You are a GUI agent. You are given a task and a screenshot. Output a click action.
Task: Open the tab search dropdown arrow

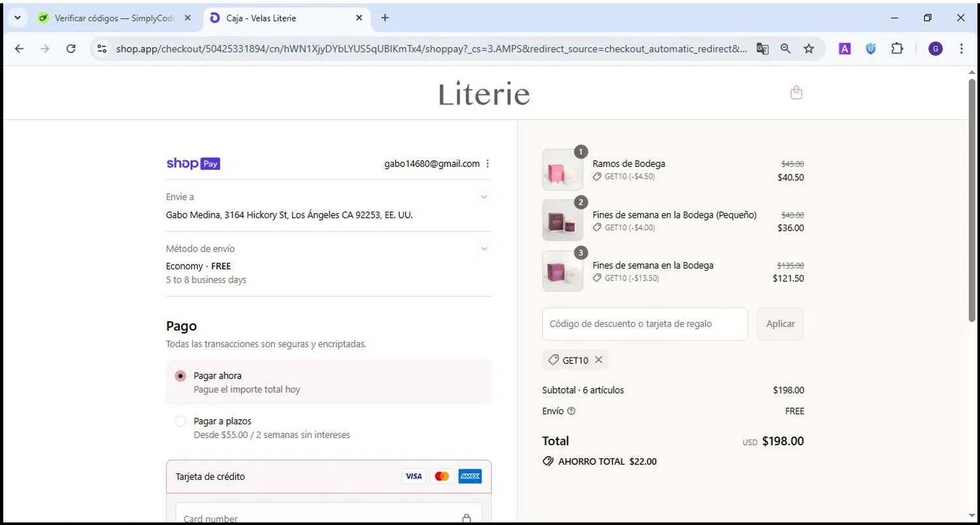point(18,18)
